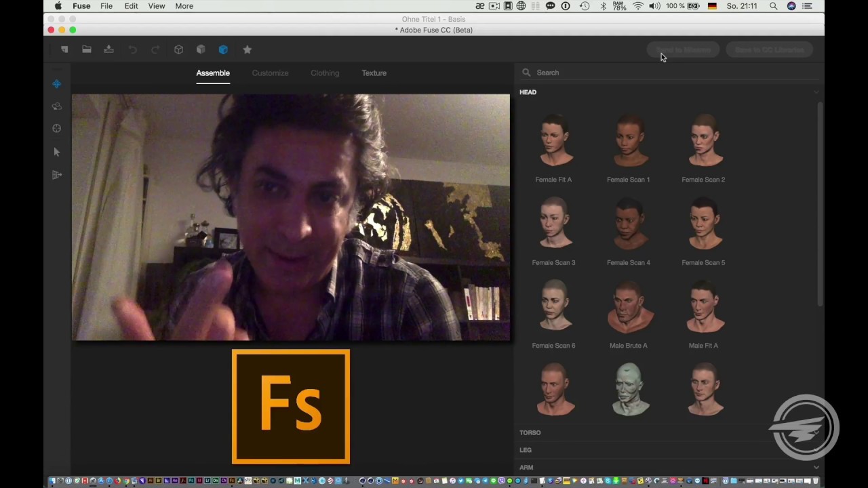
Task: Select the blue textured cube display mode
Action: 223,49
